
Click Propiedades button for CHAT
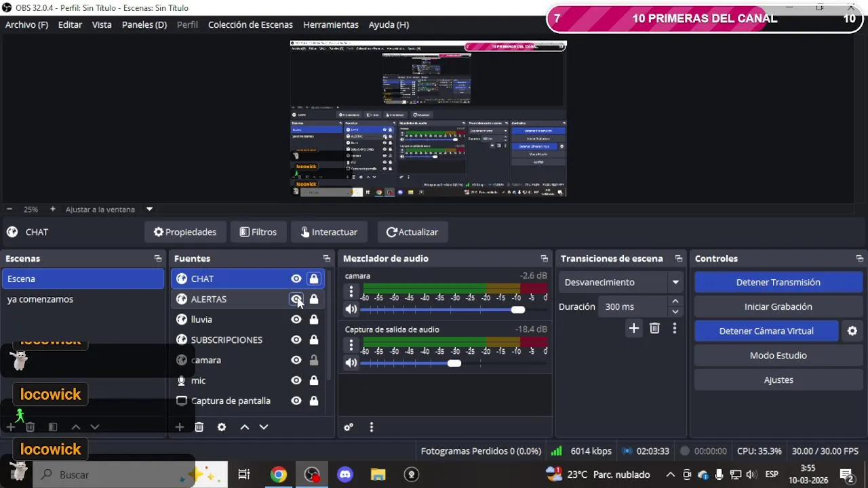(x=185, y=232)
